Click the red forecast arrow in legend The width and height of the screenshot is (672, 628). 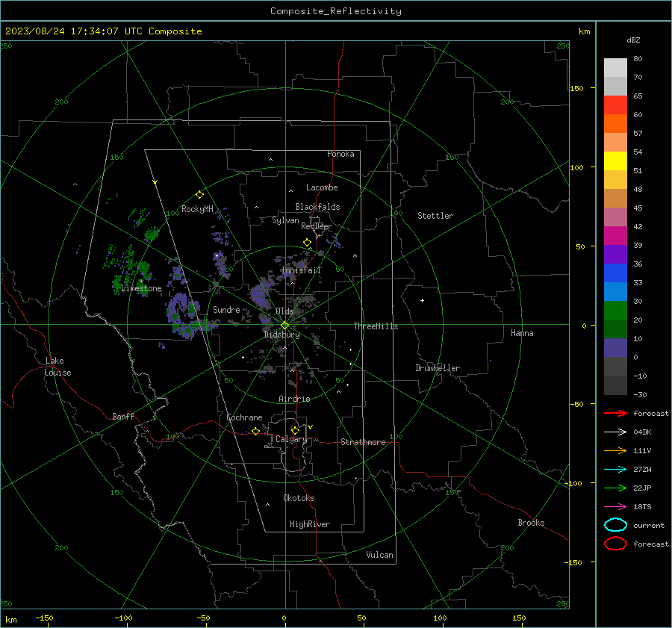click(615, 413)
